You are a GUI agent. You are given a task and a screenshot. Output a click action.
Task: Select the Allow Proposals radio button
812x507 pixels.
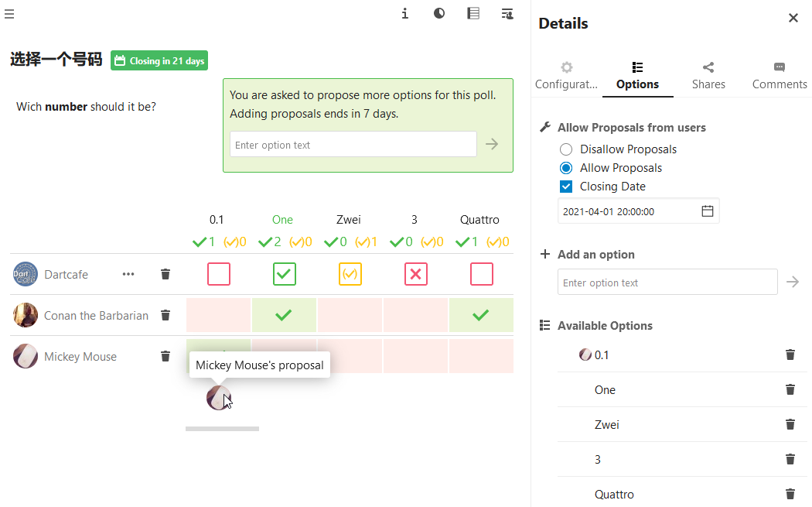coord(566,168)
